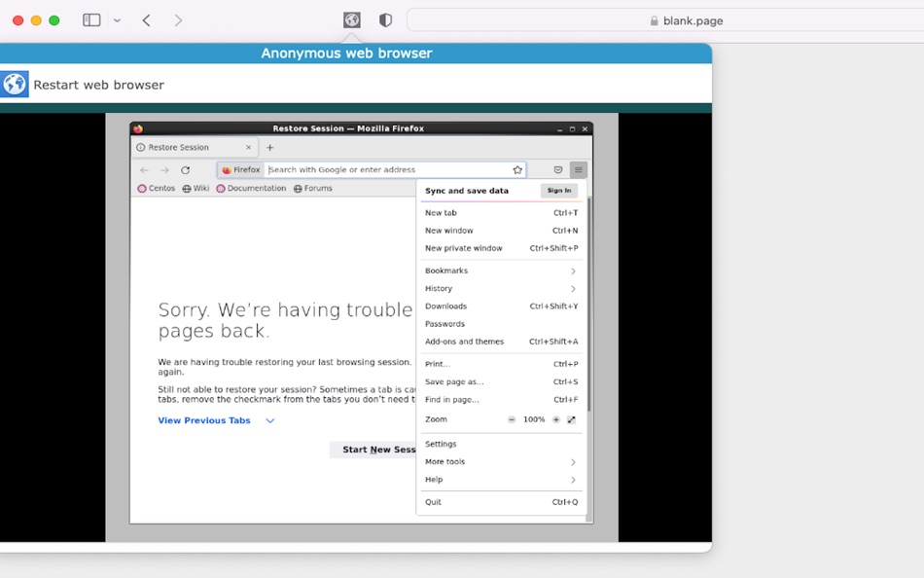Viewport: 924px width, 578px height.
Task: Close the Mozilla Firefox window
Action: click(x=585, y=128)
